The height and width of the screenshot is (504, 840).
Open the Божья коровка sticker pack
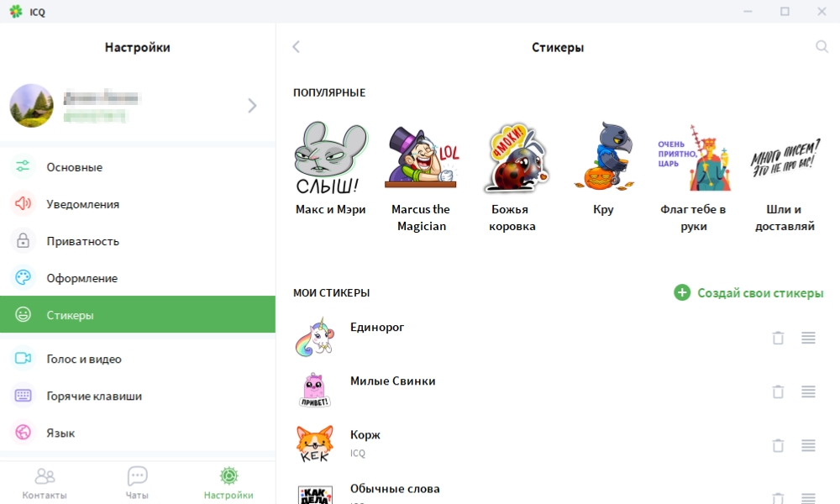tap(512, 176)
